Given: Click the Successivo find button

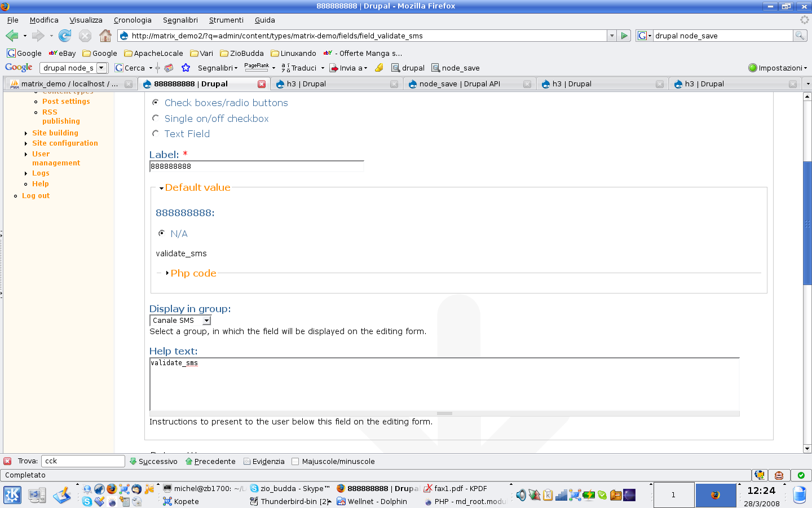Looking at the screenshot, I should click(153, 461).
